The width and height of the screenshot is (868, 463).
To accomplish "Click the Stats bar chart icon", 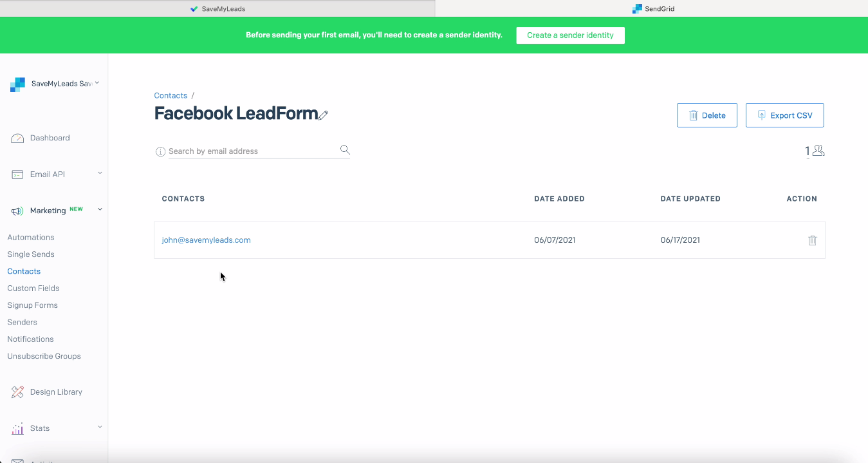I will point(17,428).
